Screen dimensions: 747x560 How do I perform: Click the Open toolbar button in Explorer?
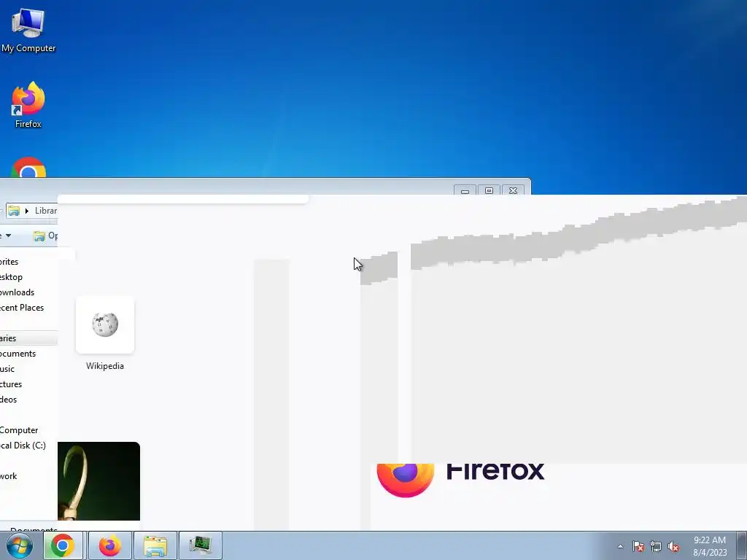46,236
